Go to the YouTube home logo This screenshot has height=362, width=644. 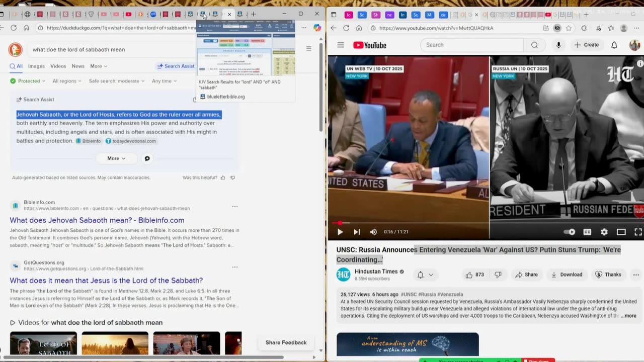tap(370, 45)
